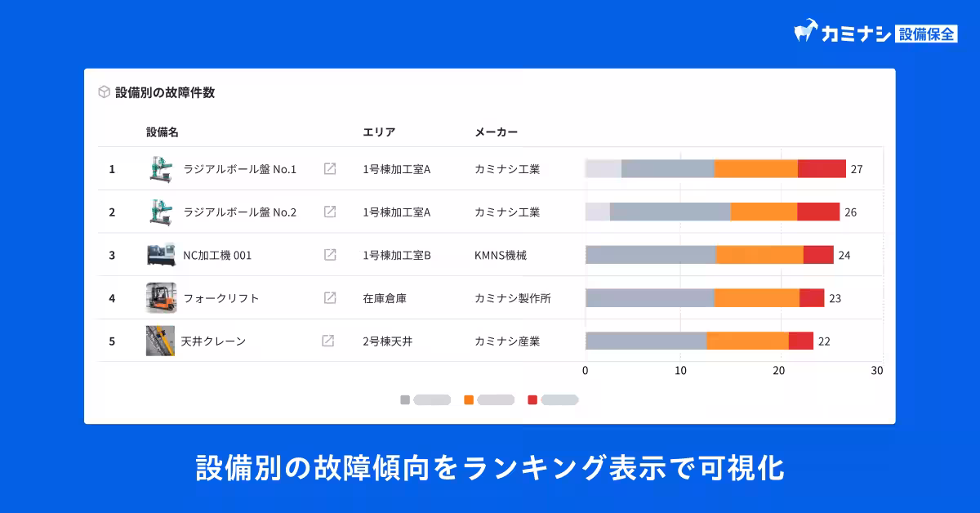
Task: Sort by the メーカー column header
Action: tap(497, 131)
